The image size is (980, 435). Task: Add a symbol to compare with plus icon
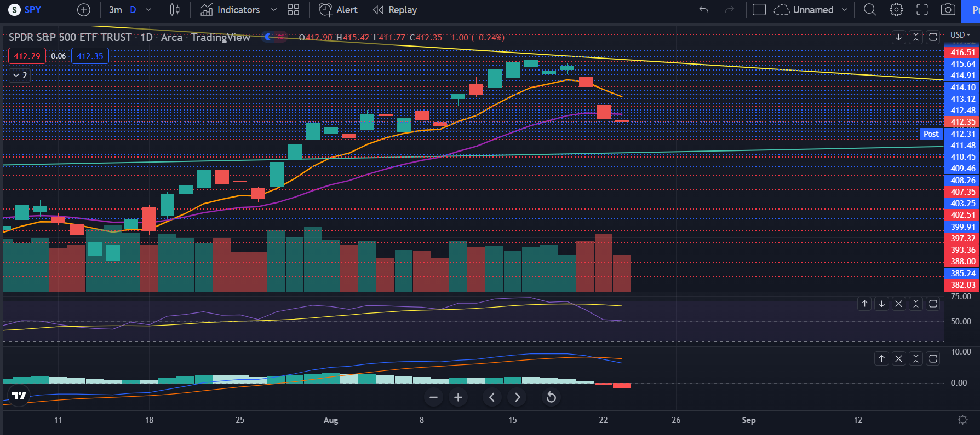point(83,10)
